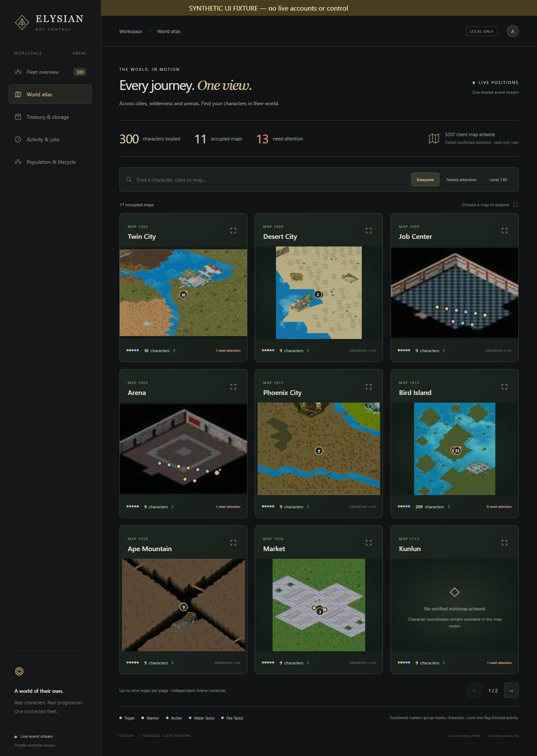
Task: Open Kunlun 9 characters chevron
Action: (x=444, y=663)
